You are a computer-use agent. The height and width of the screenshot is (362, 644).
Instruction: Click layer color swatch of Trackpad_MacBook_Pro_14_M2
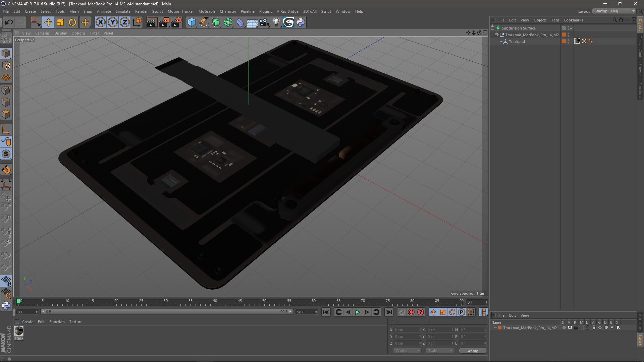tap(500, 328)
